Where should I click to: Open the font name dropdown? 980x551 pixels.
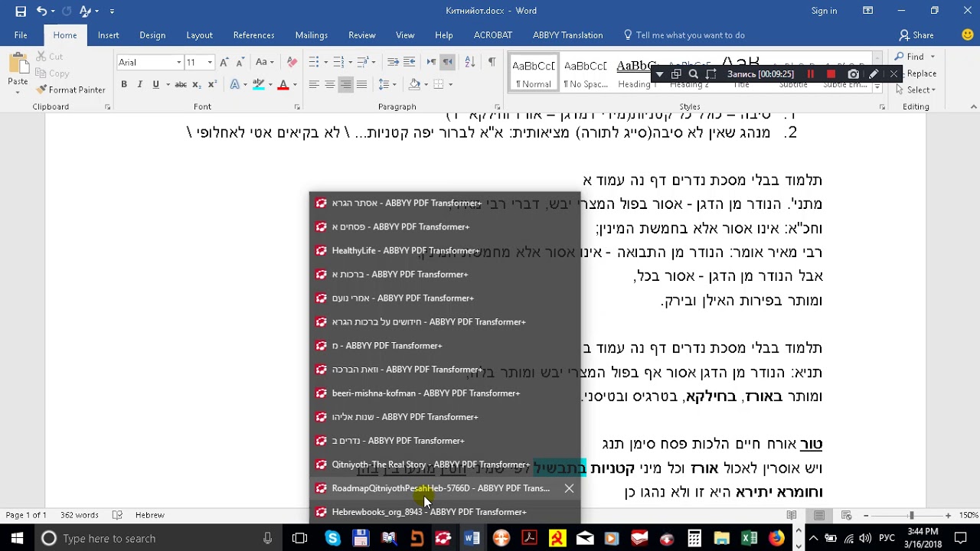click(x=178, y=62)
